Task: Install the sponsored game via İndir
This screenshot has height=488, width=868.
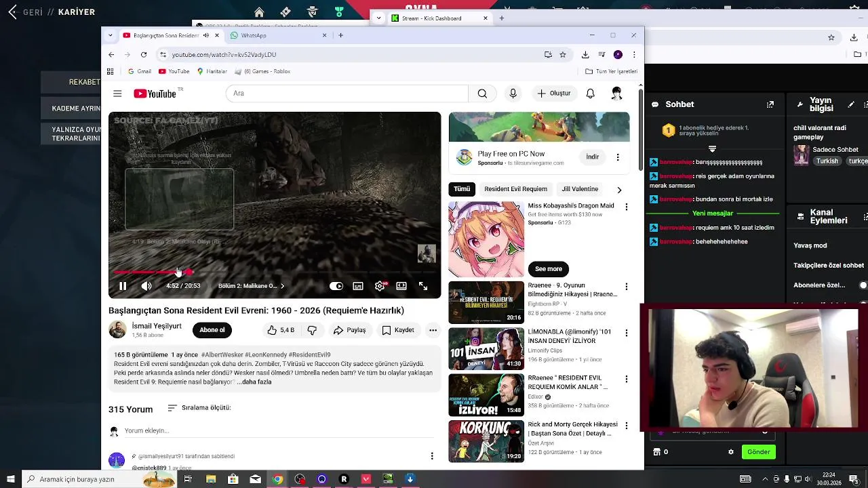Action: (593, 157)
